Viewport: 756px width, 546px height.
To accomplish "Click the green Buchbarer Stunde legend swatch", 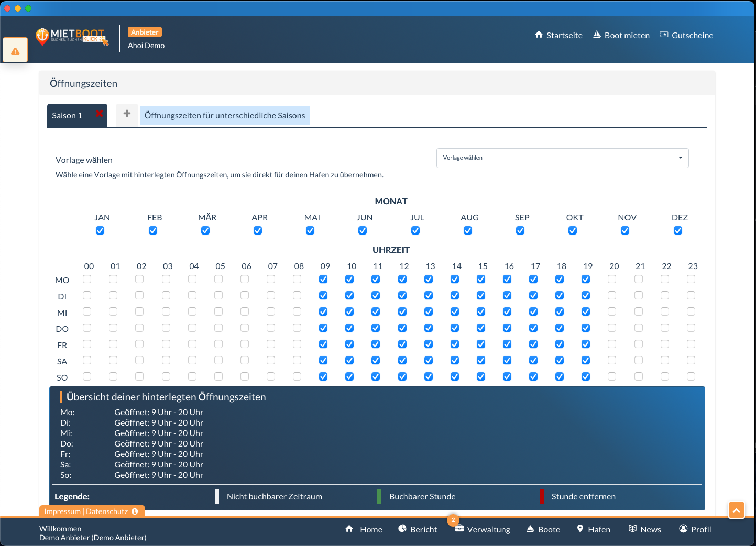I will 379,496.
